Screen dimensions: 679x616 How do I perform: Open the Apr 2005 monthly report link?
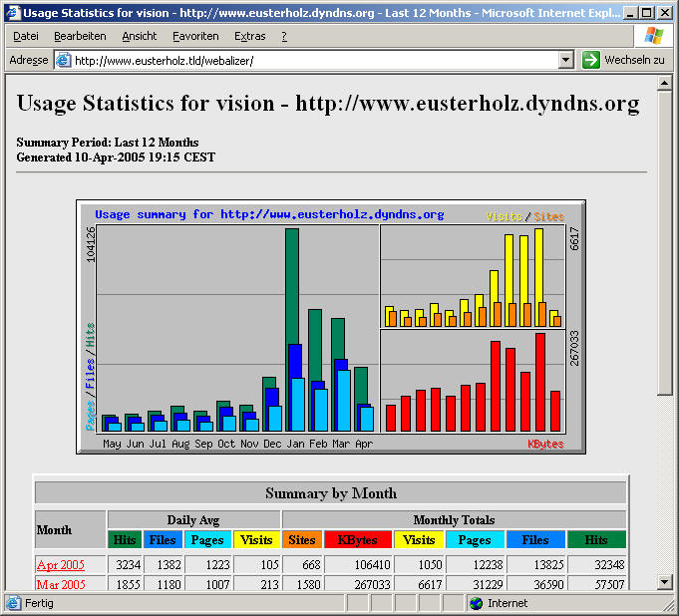click(x=61, y=565)
